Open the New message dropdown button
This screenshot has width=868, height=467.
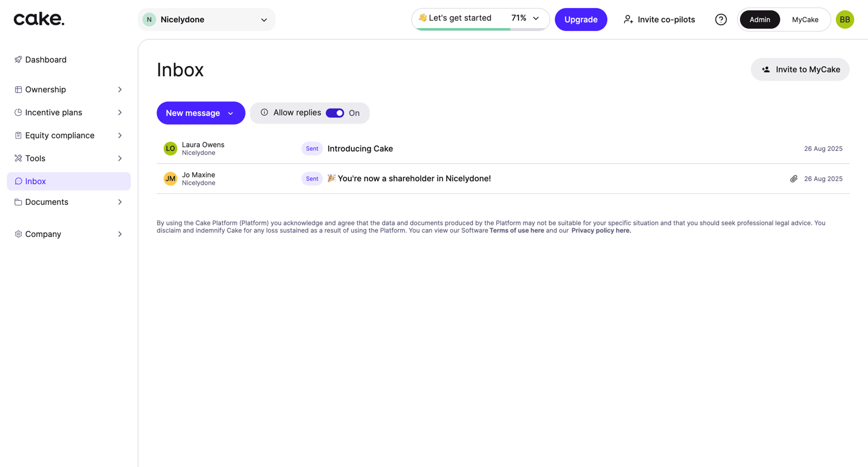[x=201, y=113]
